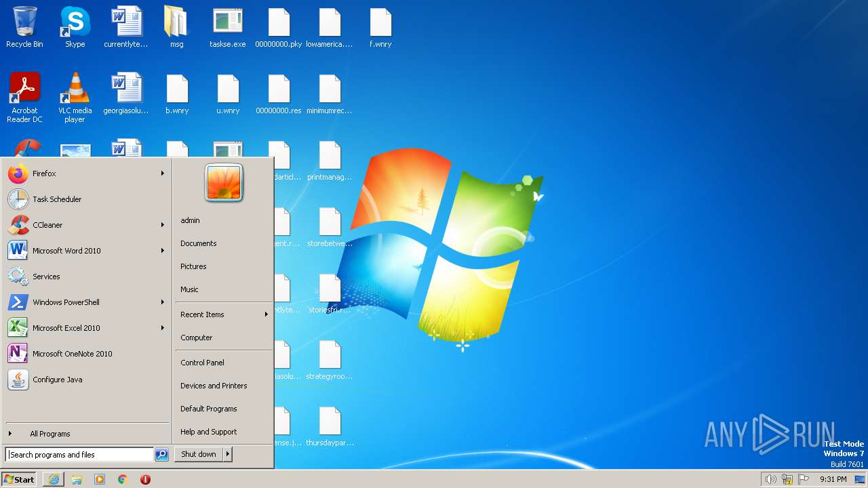
Task: Open Music library
Action: coord(224,289)
